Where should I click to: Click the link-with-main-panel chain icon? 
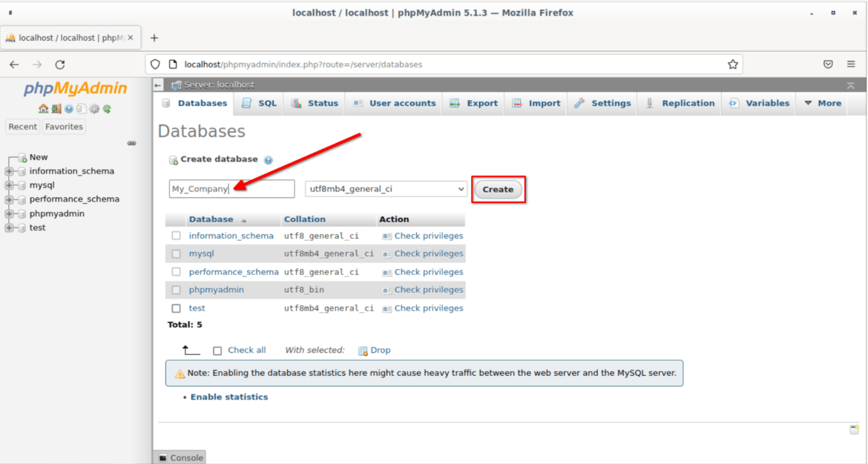coord(132,143)
